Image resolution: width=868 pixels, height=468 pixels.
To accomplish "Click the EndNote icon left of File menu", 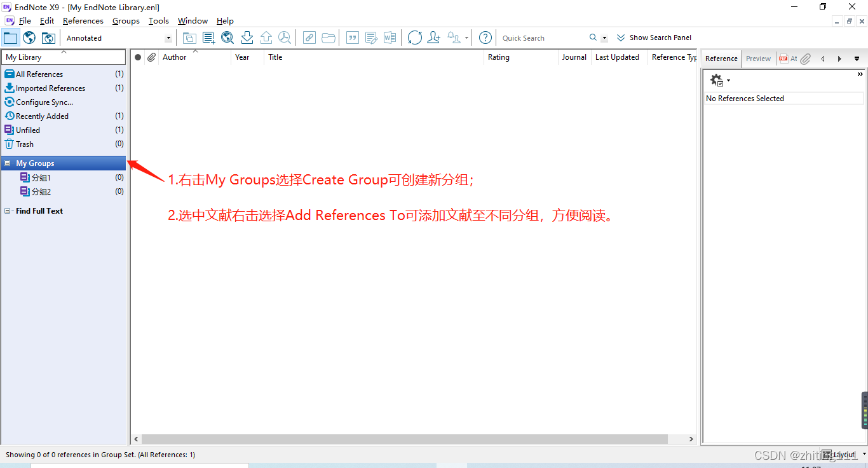I will (x=10, y=20).
